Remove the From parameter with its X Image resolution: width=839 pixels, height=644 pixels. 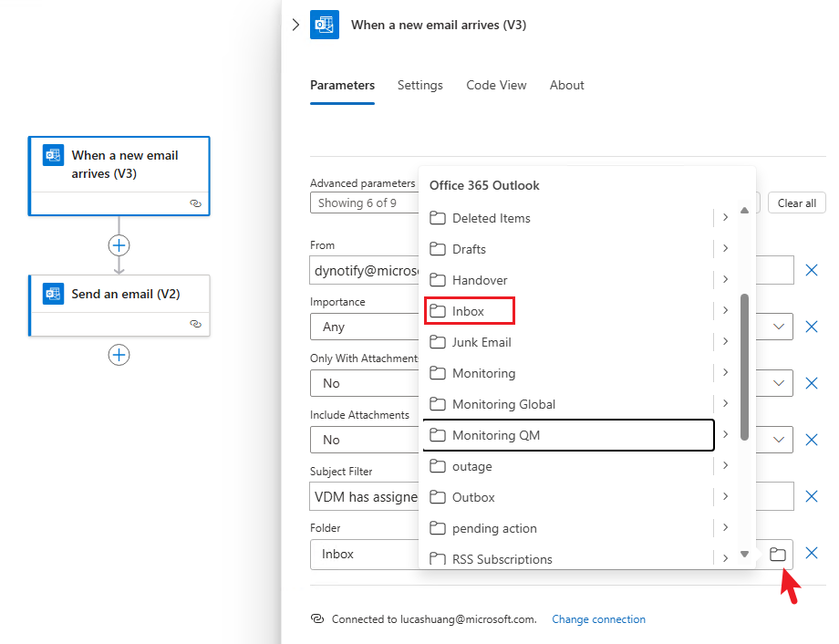tap(811, 270)
